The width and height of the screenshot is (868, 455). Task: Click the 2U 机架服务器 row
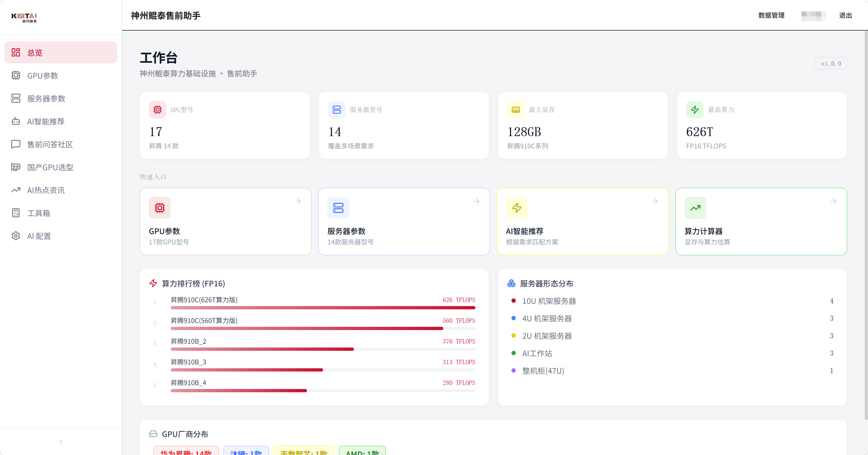(x=672, y=336)
